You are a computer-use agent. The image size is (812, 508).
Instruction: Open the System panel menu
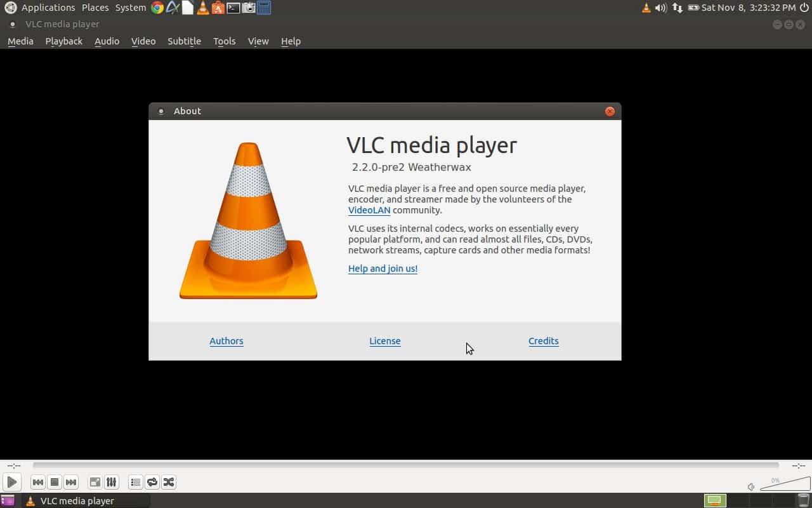tap(131, 8)
